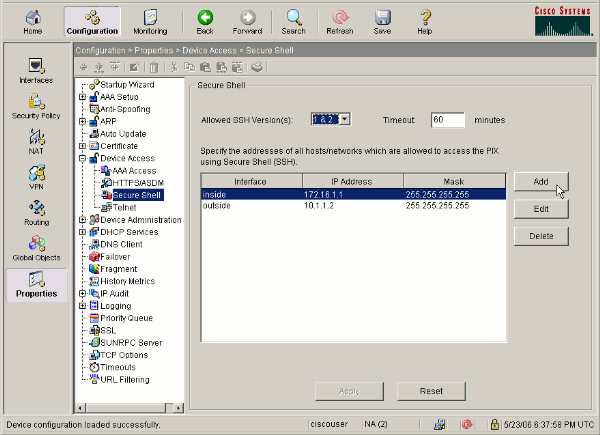Open the Search tool
600x435 pixels.
click(293, 22)
